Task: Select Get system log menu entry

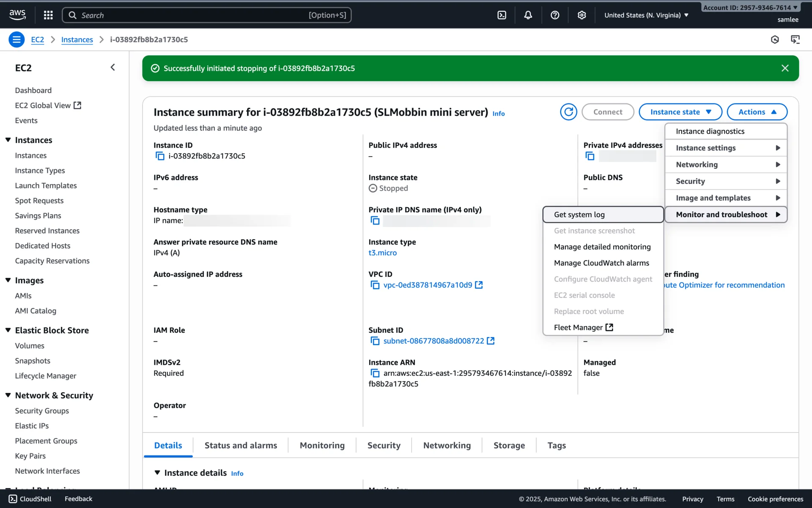Action: pos(603,215)
